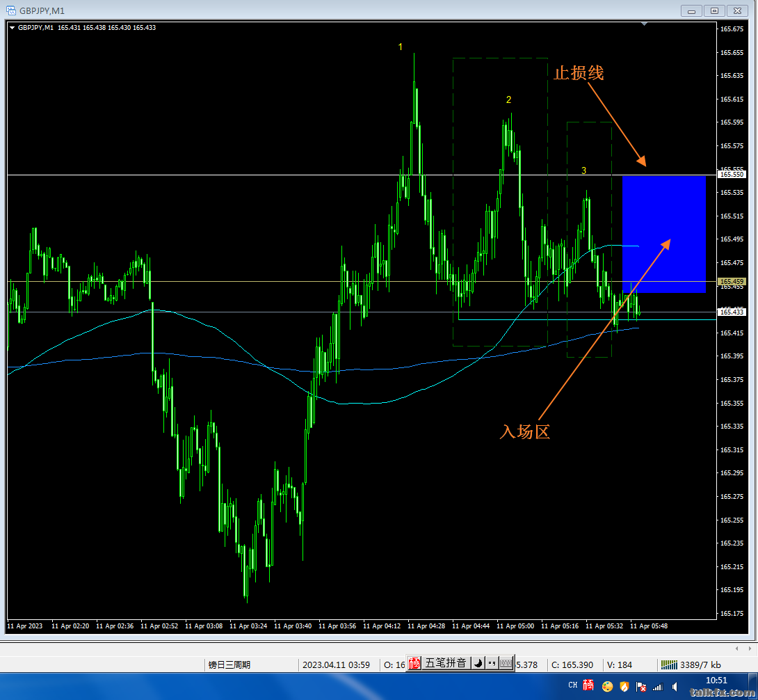The width and height of the screenshot is (758, 700).
Task: Click the volume V: 184 field
Action: click(x=620, y=665)
